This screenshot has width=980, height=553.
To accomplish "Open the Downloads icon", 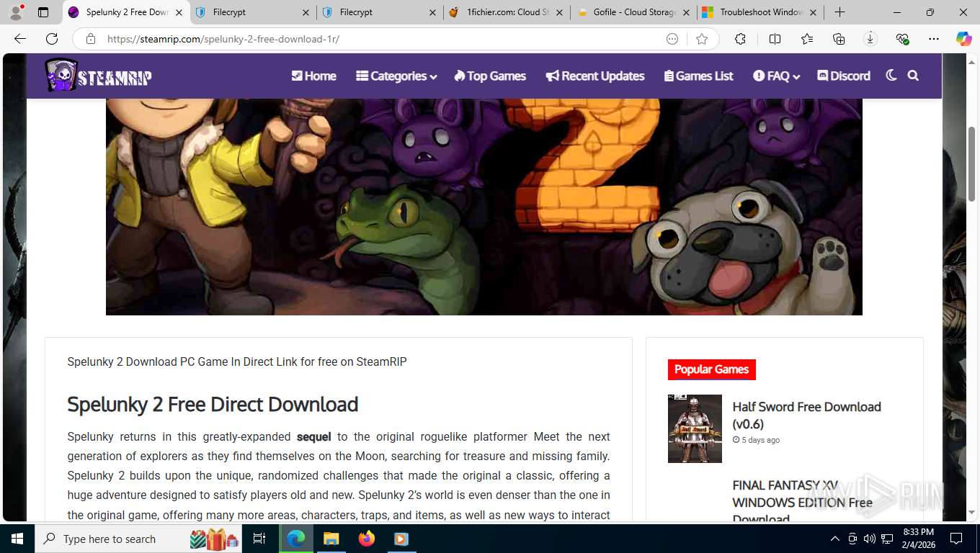I will pos(870,39).
